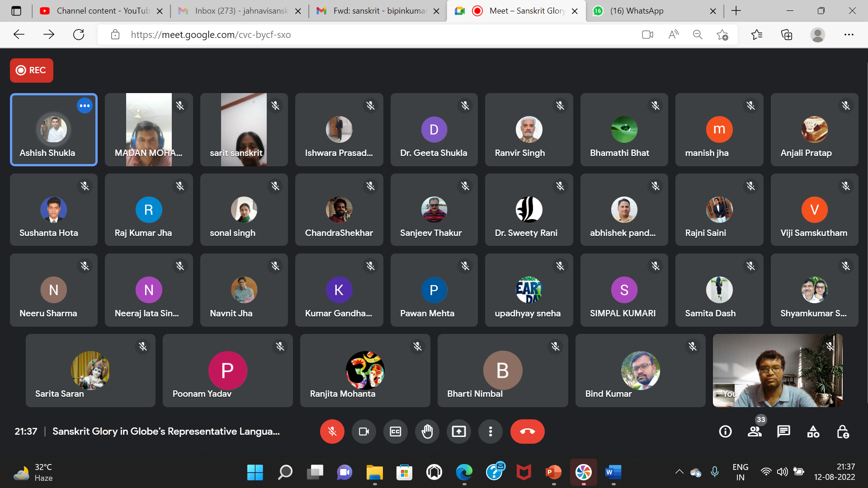The image size is (868, 488).
Task: Show everyone participants panel
Action: pos(755,432)
